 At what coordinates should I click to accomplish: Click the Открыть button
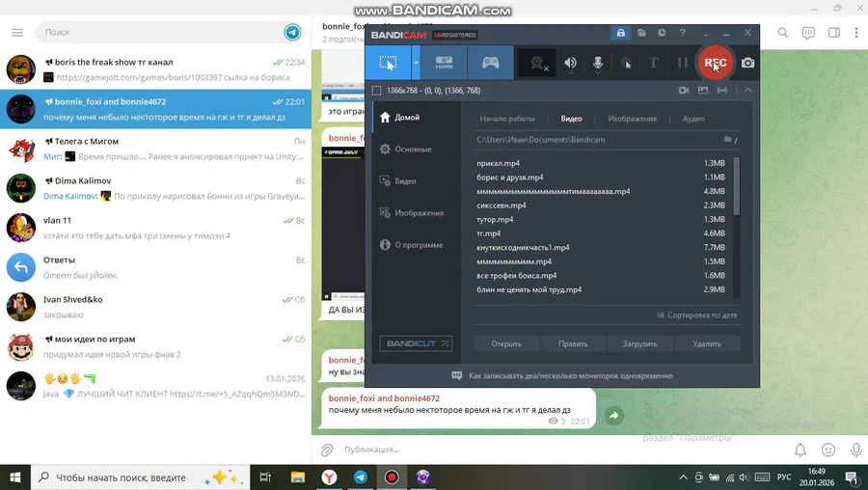(x=506, y=343)
